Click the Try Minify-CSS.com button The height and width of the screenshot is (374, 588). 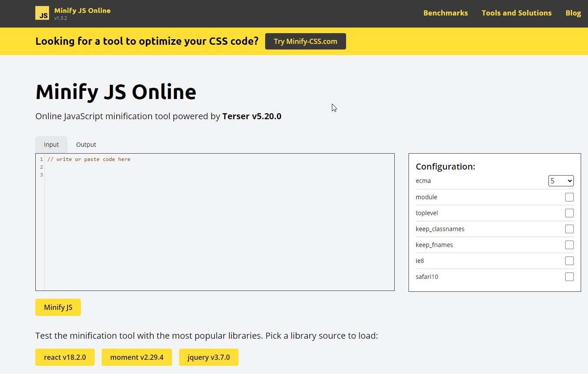click(305, 41)
